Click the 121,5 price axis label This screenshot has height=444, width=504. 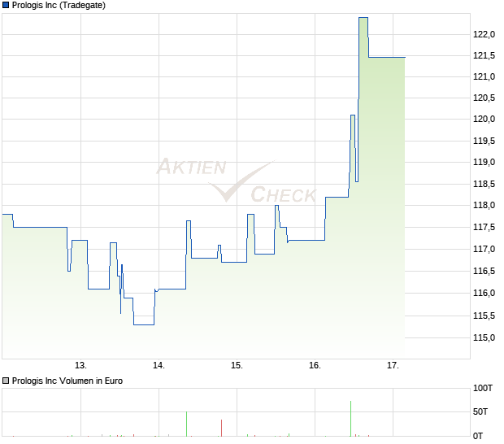point(484,55)
